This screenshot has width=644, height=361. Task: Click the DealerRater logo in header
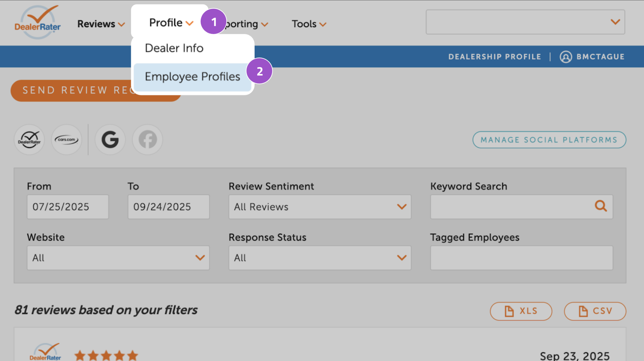pos(38,22)
